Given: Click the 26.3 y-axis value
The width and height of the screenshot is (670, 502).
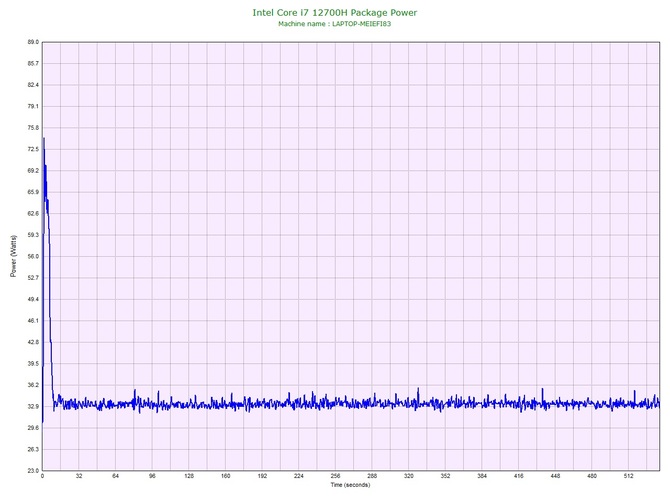Looking at the screenshot, I should pyautogui.click(x=33, y=449).
